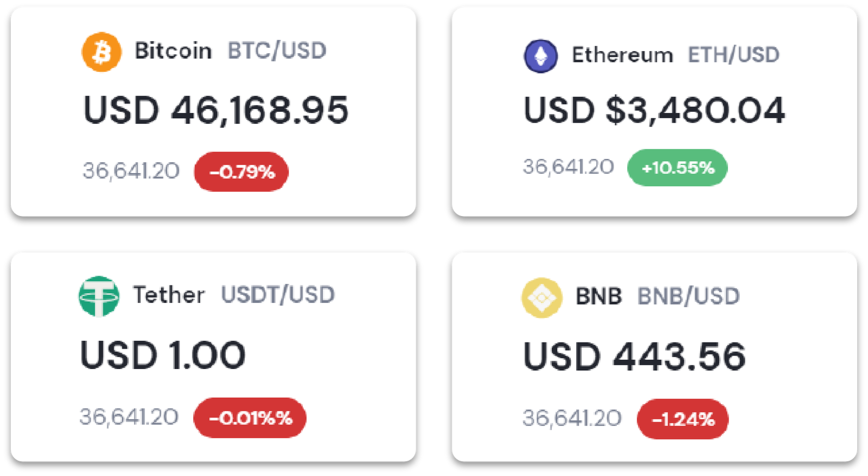Open the BNB/USD trading pair label
Screen dimensions: 868x476
point(688,296)
